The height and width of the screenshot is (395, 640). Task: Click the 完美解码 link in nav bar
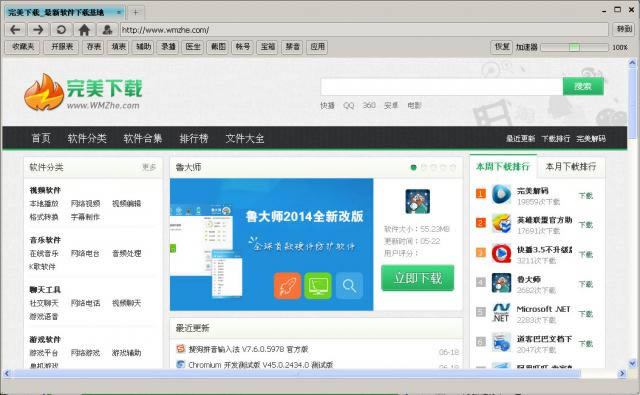click(x=591, y=139)
